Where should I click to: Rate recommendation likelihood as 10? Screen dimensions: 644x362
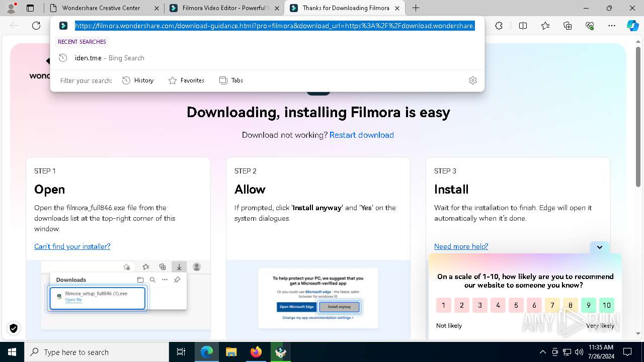coord(606,305)
